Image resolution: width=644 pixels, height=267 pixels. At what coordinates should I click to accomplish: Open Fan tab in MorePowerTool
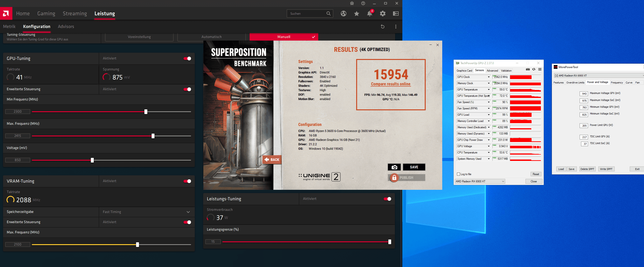tap(637, 83)
